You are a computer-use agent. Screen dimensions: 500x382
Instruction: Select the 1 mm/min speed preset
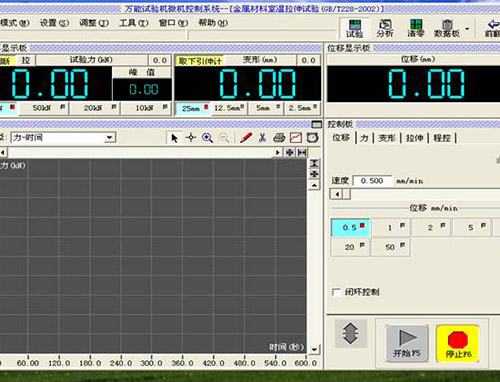click(391, 228)
